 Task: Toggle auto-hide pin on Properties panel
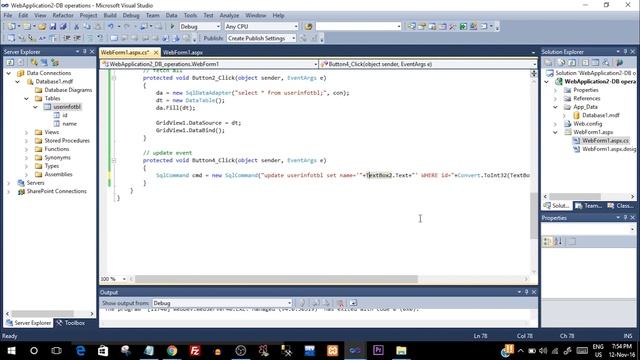coord(625,218)
